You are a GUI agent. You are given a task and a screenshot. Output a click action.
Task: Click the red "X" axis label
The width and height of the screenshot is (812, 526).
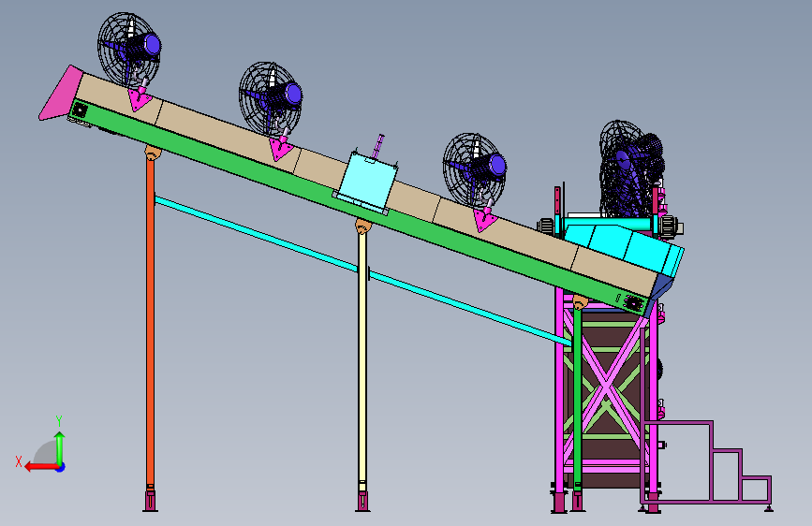pyautogui.click(x=19, y=461)
